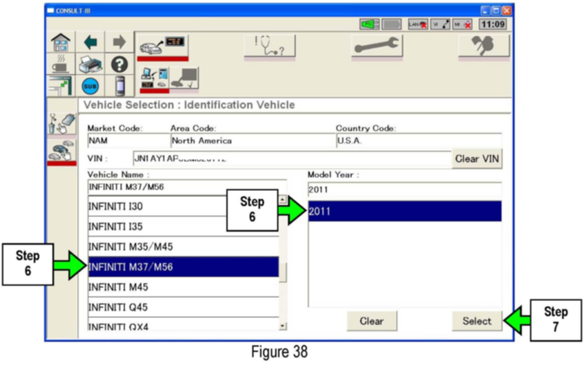
Task: Click the Market Code NAM field
Action: tap(128, 141)
